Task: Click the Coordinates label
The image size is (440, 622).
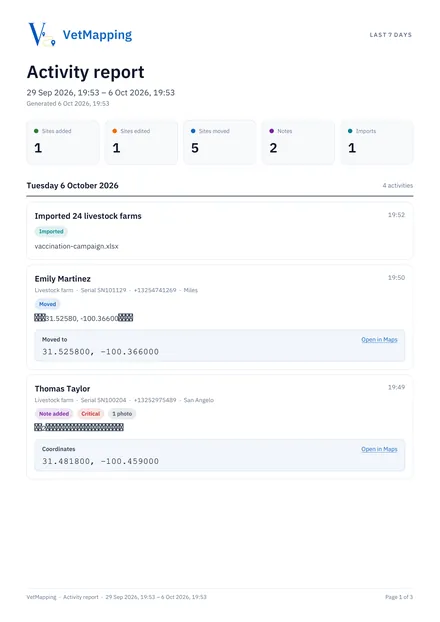Action: coord(59,449)
